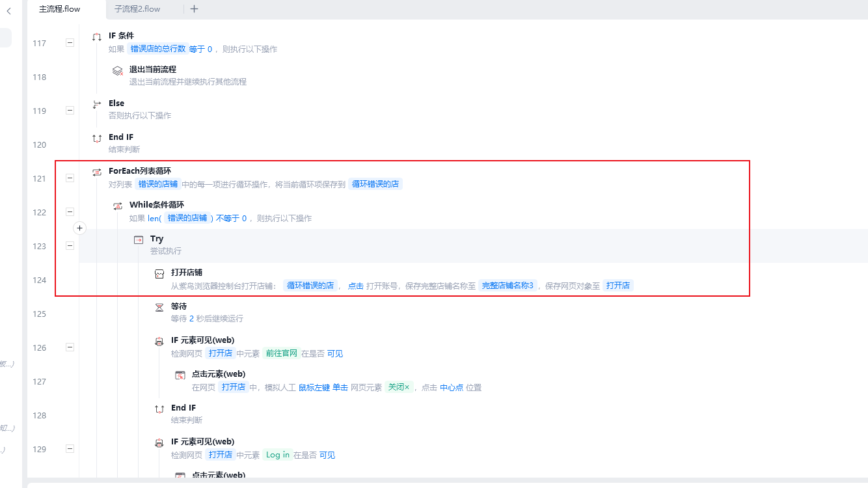Image resolution: width=868 pixels, height=488 pixels.
Task: Click the Try step icon
Action: point(139,239)
